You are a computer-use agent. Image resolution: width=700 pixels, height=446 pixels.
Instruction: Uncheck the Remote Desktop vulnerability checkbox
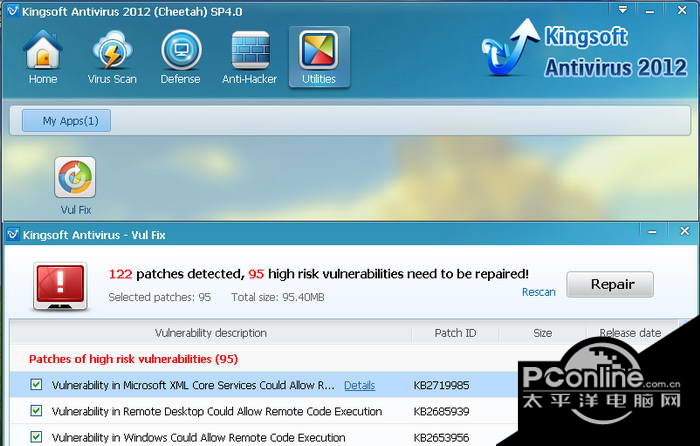click(x=36, y=411)
